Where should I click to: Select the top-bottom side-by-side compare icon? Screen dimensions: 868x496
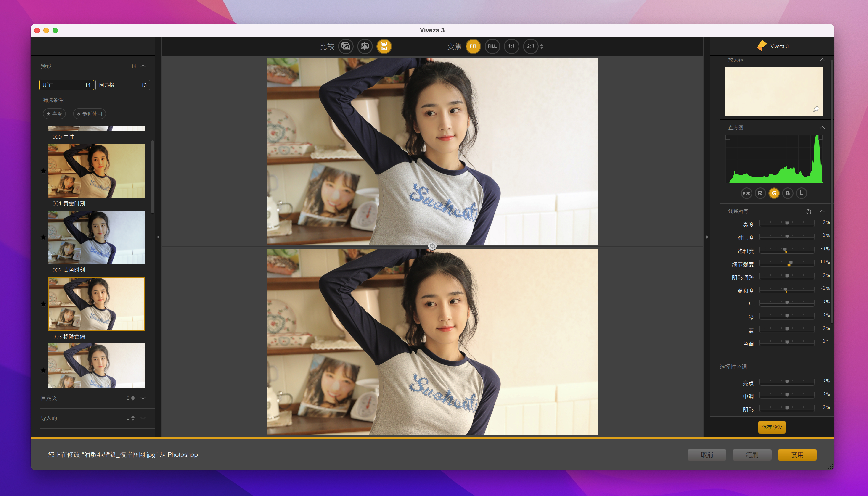[384, 46]
